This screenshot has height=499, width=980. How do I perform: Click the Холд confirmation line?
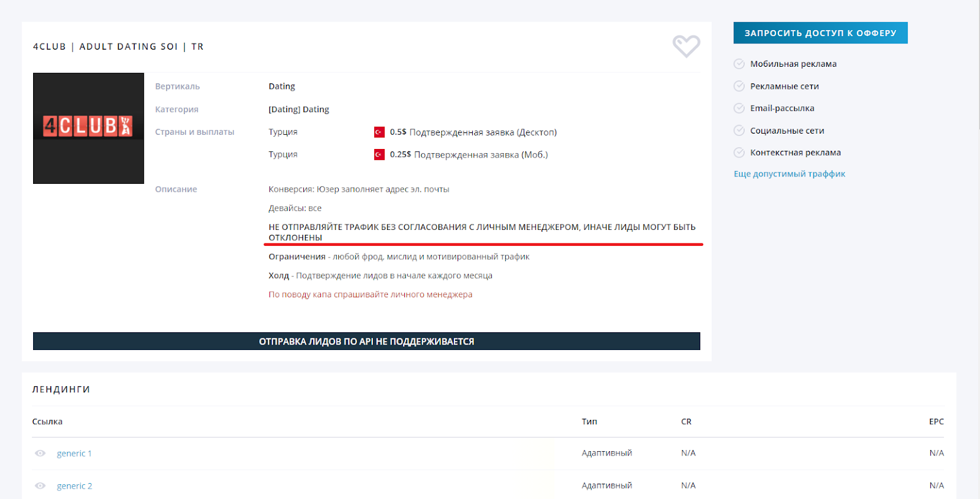pyautogui.click(x=380, y=276)
